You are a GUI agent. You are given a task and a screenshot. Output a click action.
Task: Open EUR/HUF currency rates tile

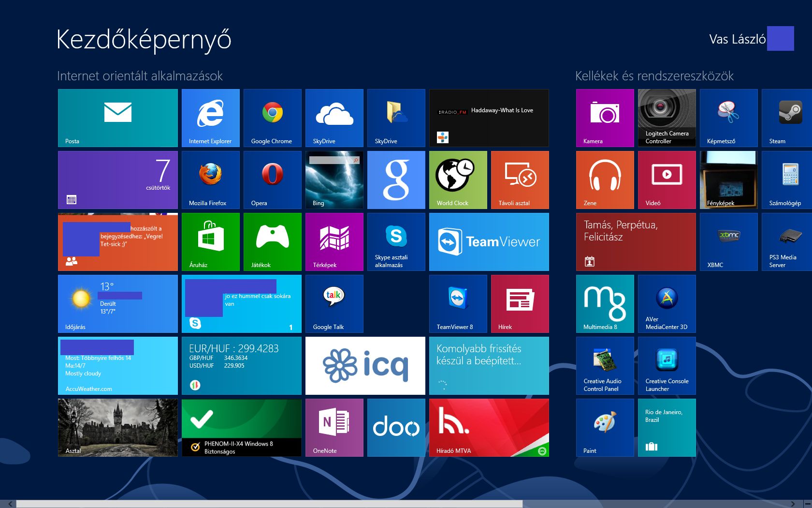coord(242,366)
